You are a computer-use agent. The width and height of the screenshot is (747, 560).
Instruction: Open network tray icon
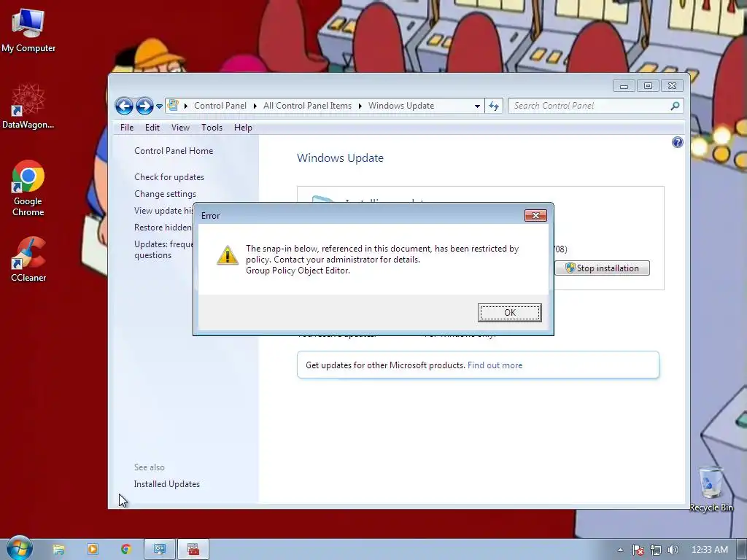pyautogui.click(x=656, y=550)
